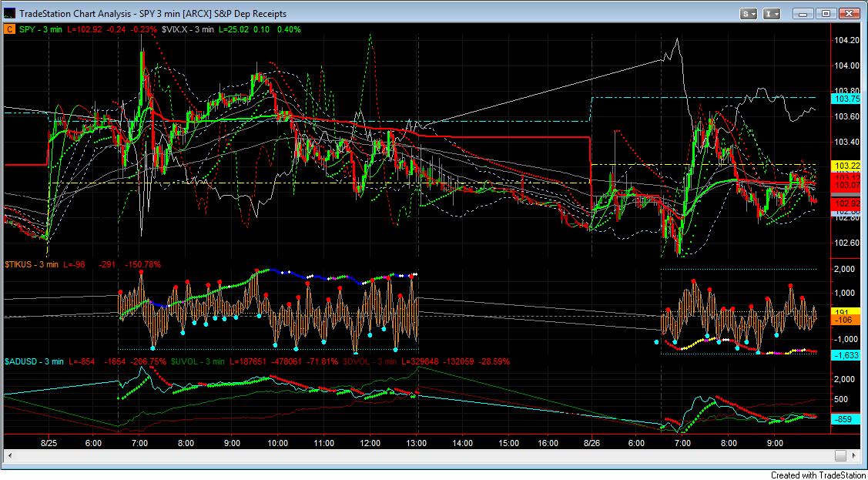
Task: Click the '-28.59%' DVOL change value
Action: [x=494, y=361]
